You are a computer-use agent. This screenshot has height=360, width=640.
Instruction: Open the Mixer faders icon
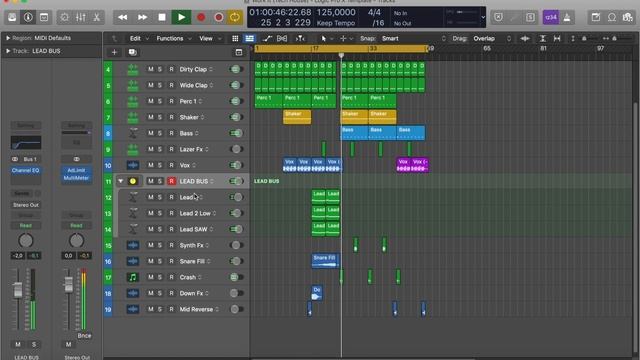pyautogui.click(x=80, y=17)
